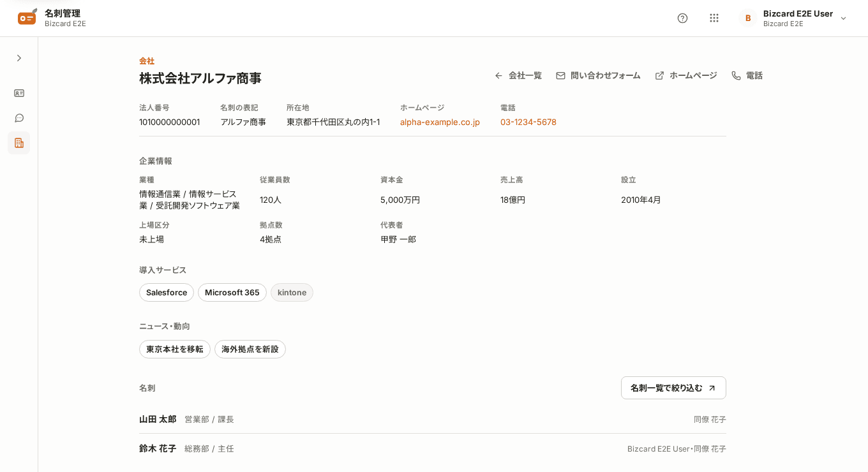Click the 海外拠点を新設 news chip
The width and height of the screenshot is (868, 472).
[x=250, y=350]
